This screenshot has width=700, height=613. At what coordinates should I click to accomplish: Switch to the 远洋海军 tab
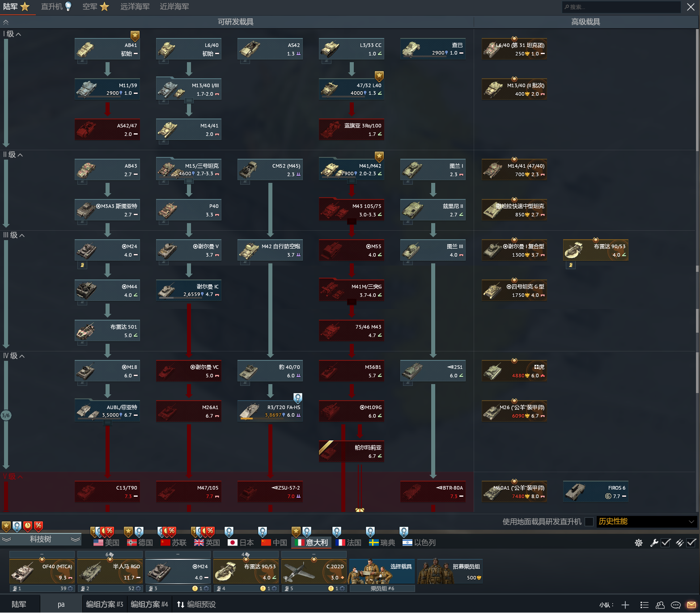coord(135,7)
